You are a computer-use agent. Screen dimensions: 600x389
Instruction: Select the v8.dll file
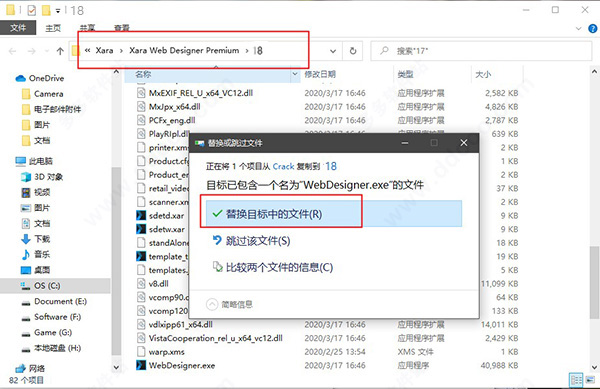[x=158, y=284]
